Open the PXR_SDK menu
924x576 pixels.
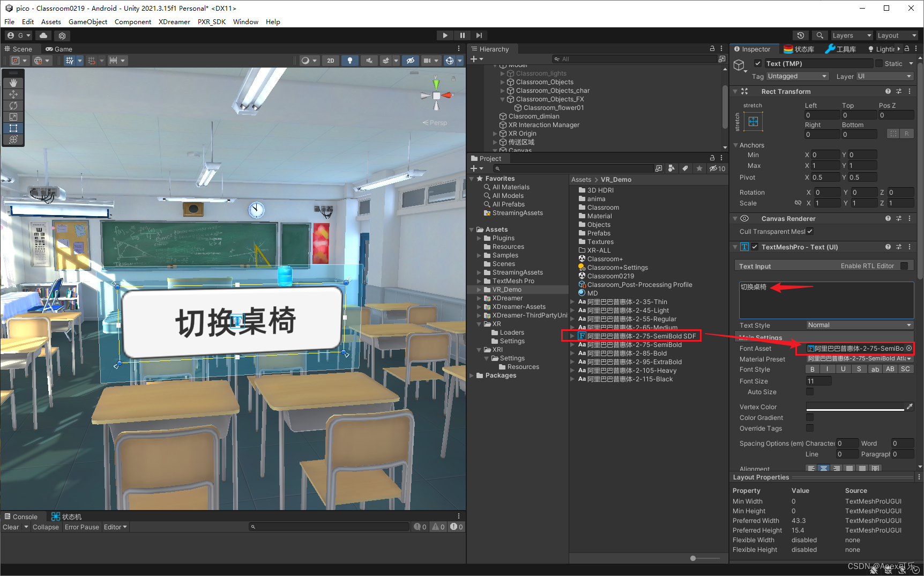click(x=212, y=22)
